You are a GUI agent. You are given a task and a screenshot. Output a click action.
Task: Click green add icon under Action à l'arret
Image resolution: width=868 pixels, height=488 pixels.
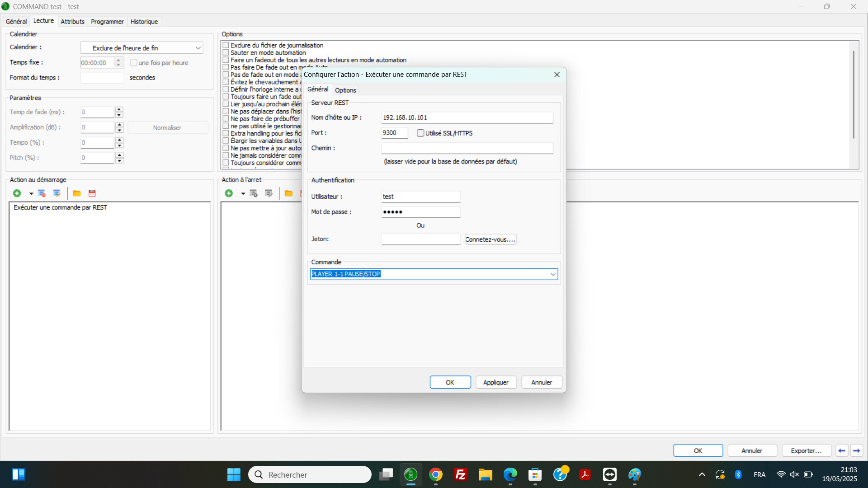(229, 193)
